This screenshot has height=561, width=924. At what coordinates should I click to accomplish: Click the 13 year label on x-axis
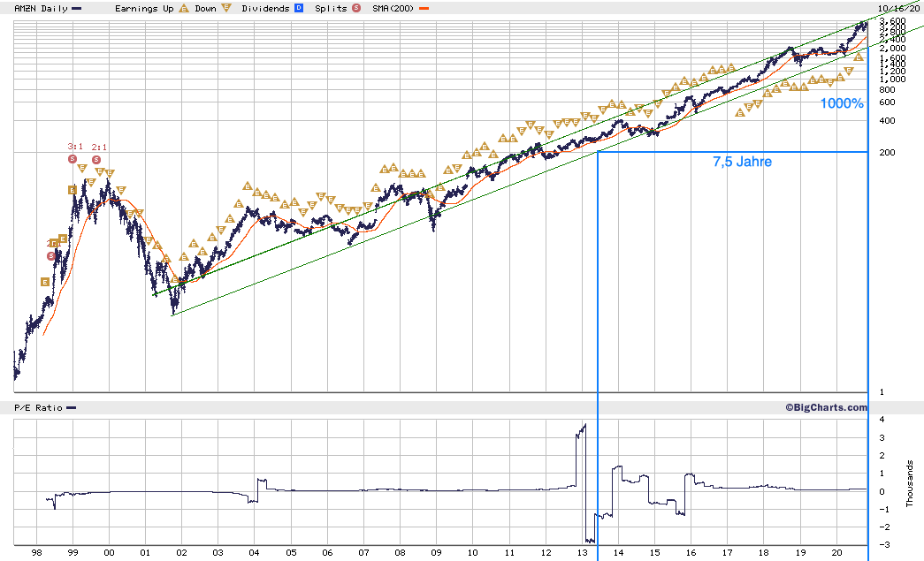coord(582,553)
